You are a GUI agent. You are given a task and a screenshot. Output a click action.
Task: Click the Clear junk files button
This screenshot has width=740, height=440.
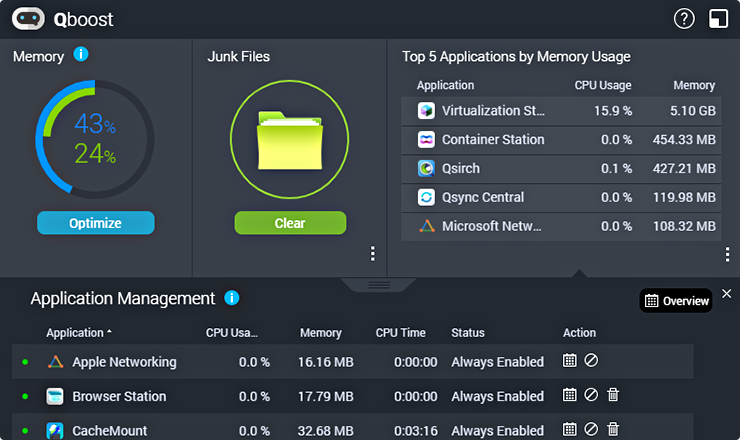[x=290, y=223]
